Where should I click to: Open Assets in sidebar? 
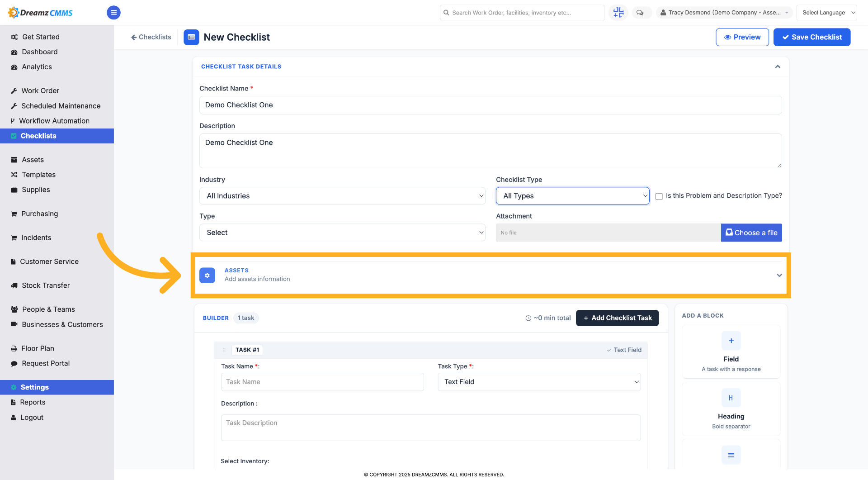pos(57,160)
